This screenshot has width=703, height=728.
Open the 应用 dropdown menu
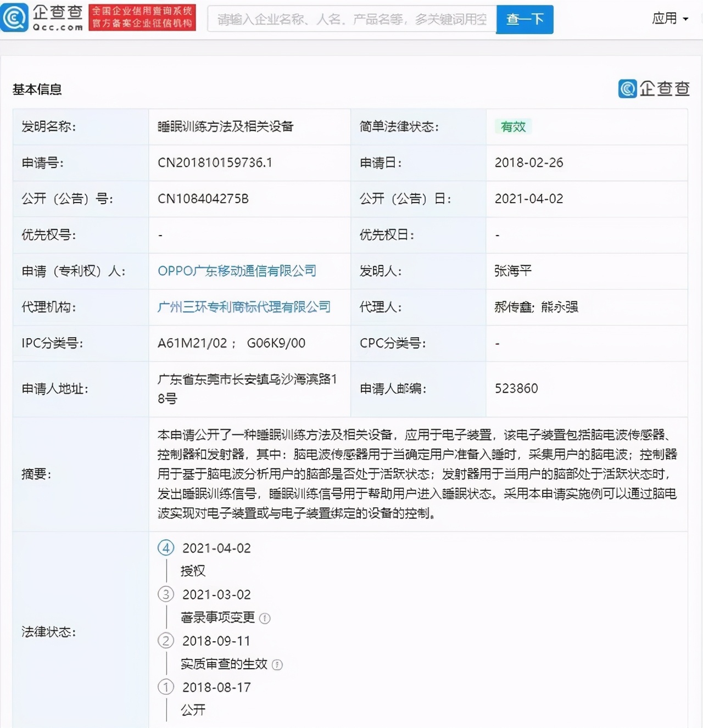(x=665, y=18)
